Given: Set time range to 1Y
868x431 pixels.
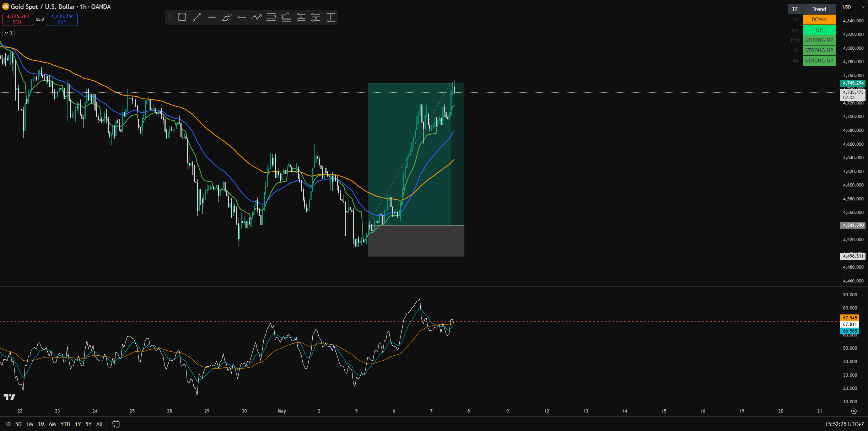Looking at the screenshot, I should pos(78,424).
